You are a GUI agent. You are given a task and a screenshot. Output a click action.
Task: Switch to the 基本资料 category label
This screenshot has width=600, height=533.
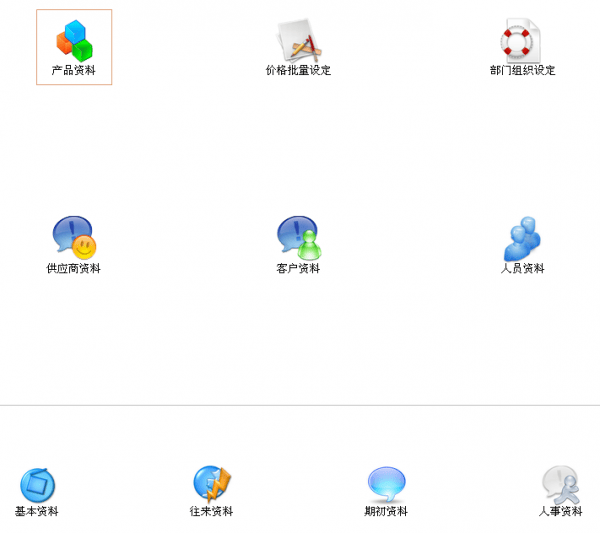37,512
